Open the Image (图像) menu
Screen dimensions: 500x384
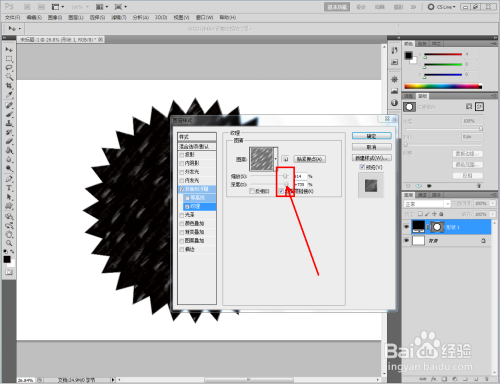(55, 17)
